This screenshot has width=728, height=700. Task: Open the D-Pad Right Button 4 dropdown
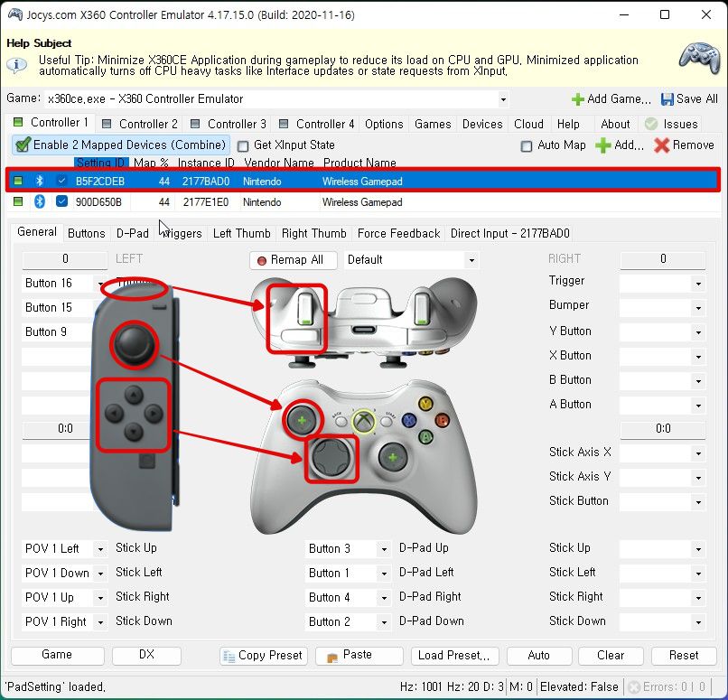click(x=384, y=598)
